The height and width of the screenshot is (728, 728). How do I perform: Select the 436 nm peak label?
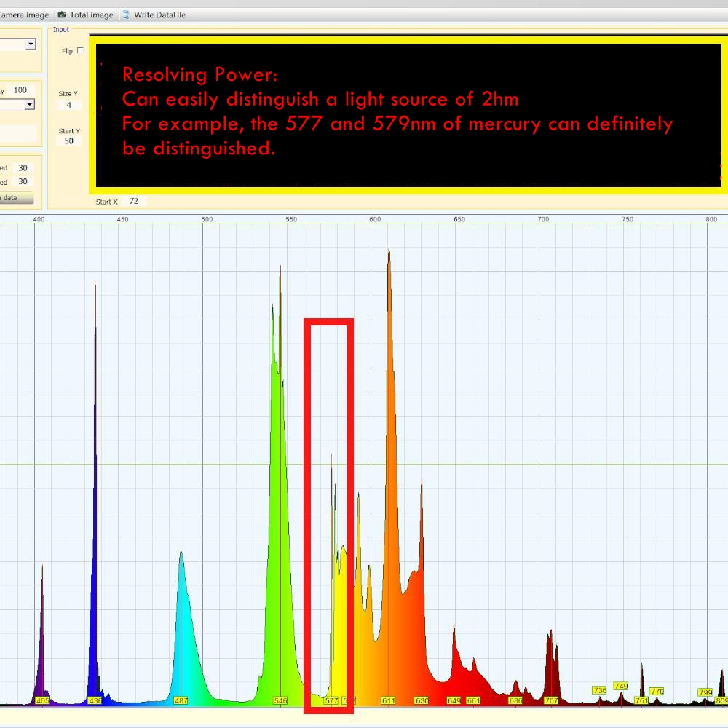pyautogui.click(x=95, y=700)
